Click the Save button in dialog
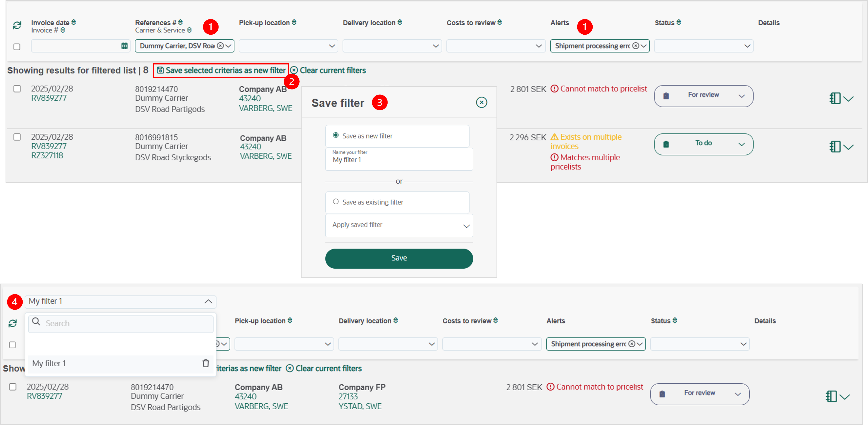 tap(399, 258)
